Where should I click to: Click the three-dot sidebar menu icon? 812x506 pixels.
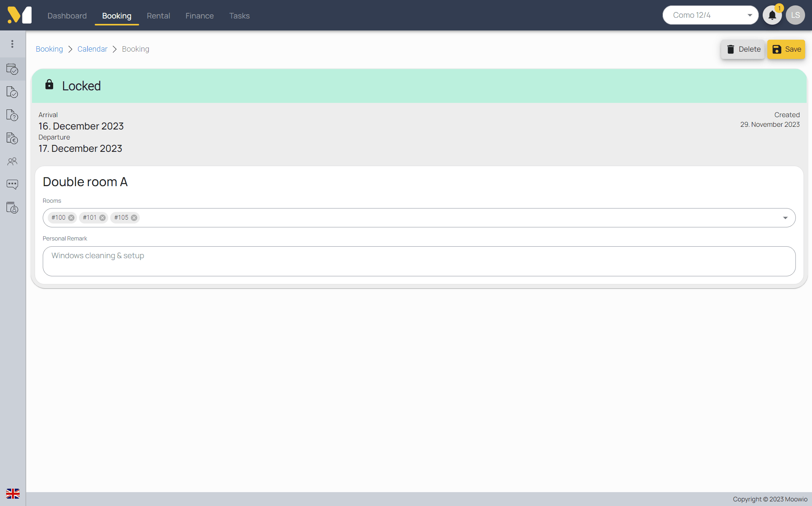point(12,44)
